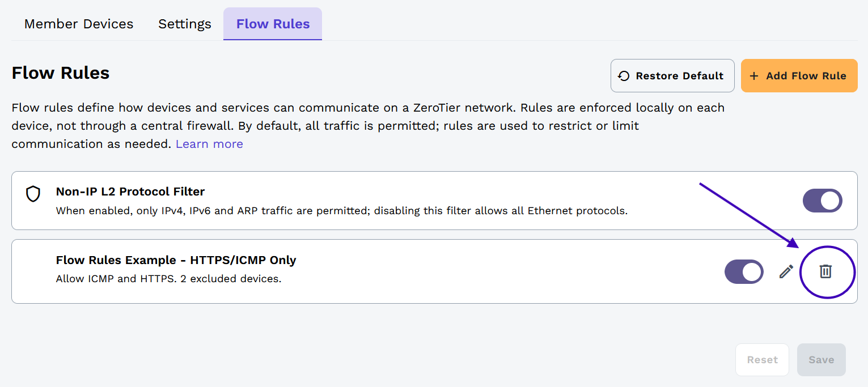The image size is (868, 387).
Task: Open the Settings tab
Action: coord(184,24)
